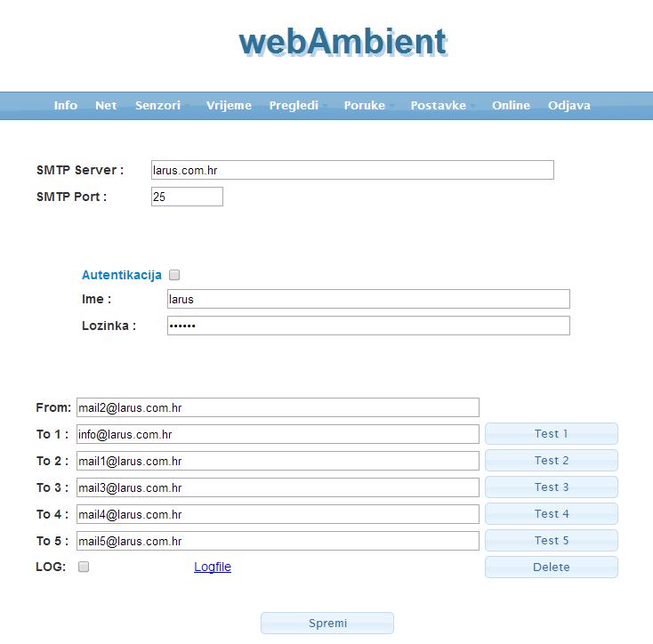
Task: Send test email with Test 3
Action: [x=552, y=487]
